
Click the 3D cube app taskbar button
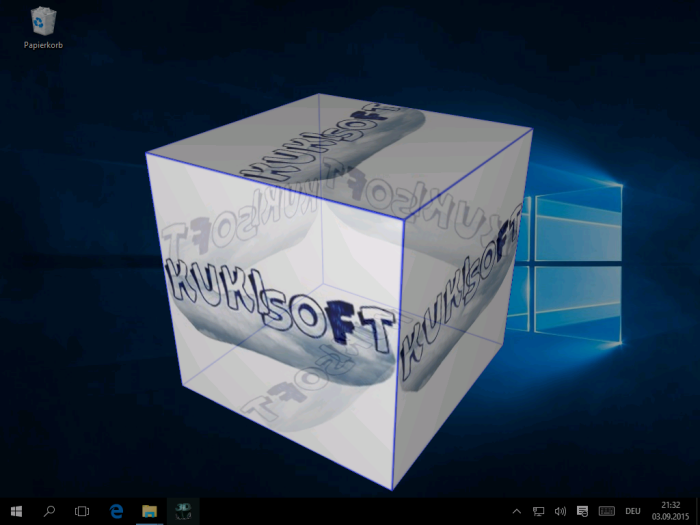click(x=183, y=511)
